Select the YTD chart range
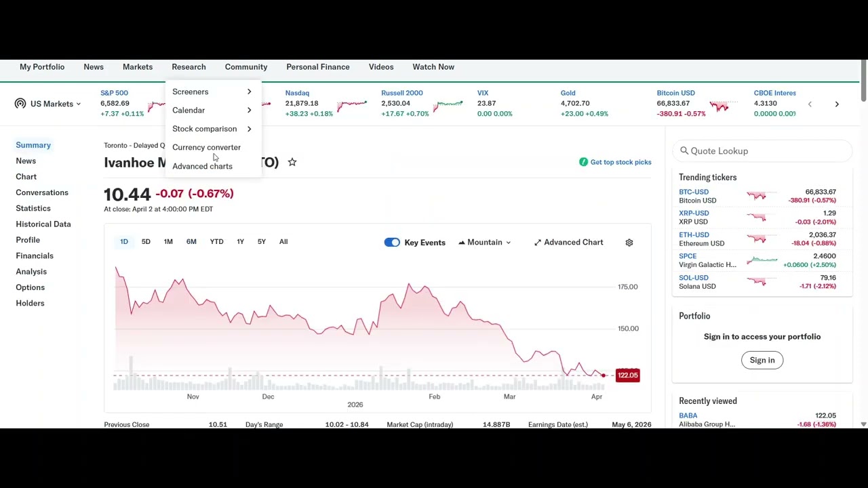Image resolution: width=868 pixels, height=488 pixels. [216, 242]
